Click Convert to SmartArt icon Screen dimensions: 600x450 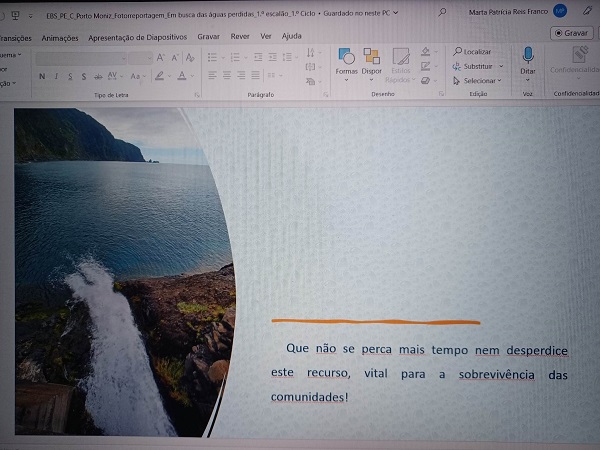(310, 81)
